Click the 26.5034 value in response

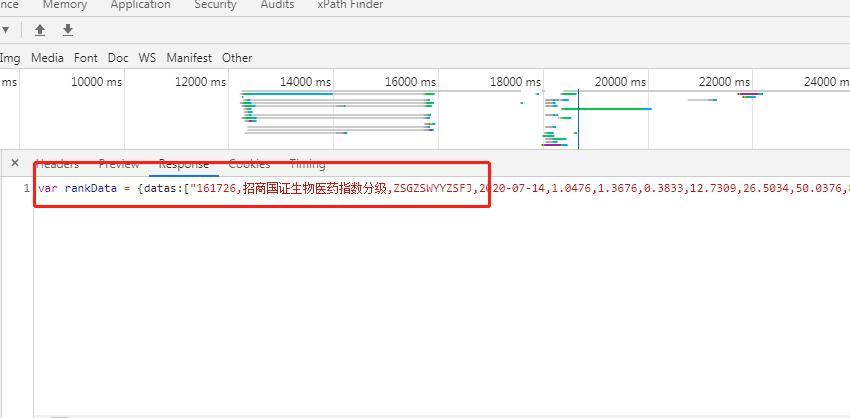(768, 189)
